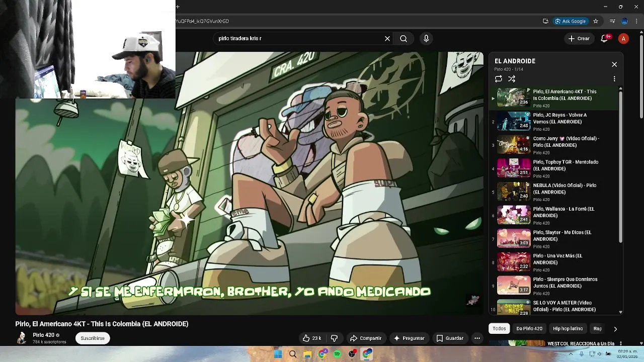This screenshot has width=644, height=362.
Task: Open Windows Start menu
Action: (278, 354)
